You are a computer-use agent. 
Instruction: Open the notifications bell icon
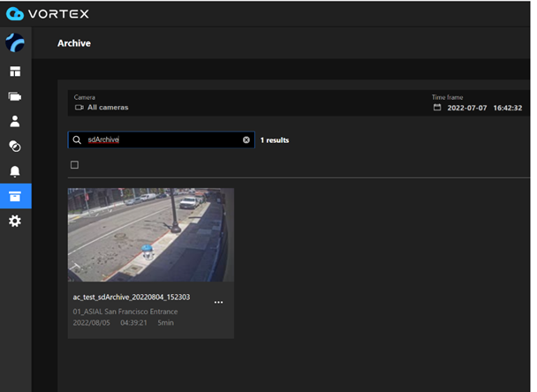tap(15, 170)
